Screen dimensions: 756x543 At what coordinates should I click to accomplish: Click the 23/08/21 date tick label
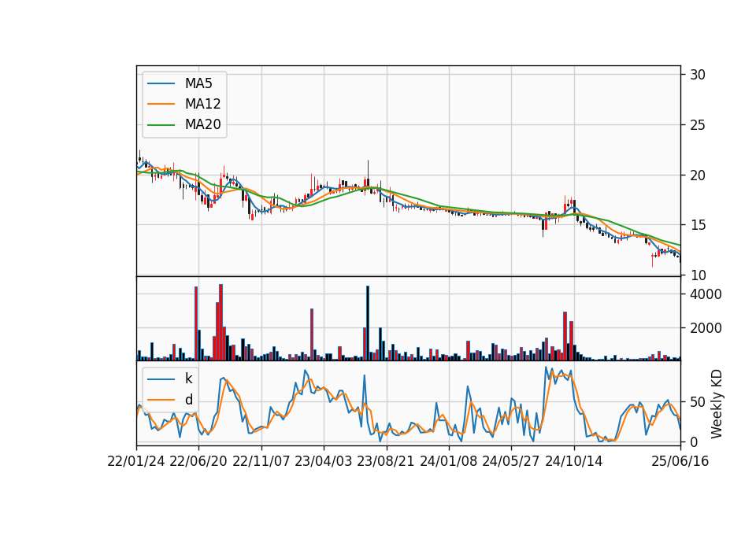(x=386, y=461)
